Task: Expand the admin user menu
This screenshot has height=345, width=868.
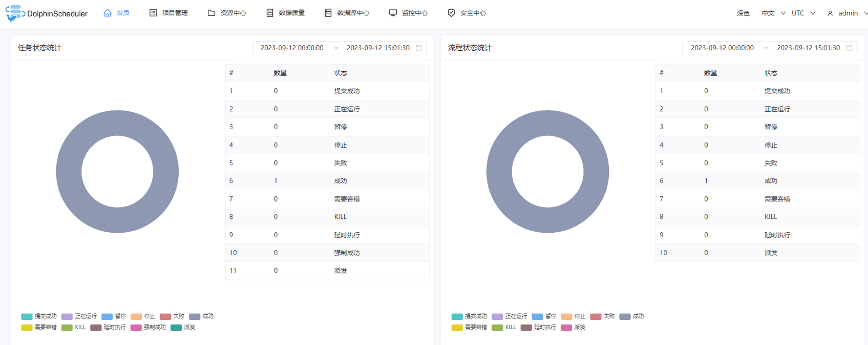Action: 848,13
